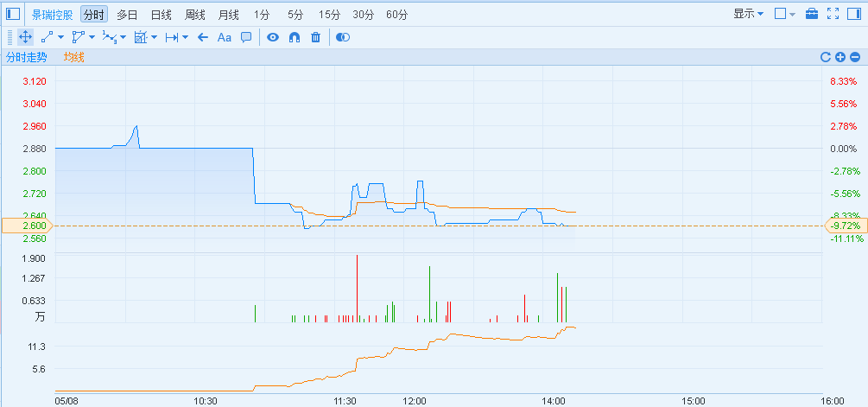Image resolution: width=868 pixels, height=407 pixels.
Task: Click the tallest red volume bar
Action: click(x=357, y=289)
